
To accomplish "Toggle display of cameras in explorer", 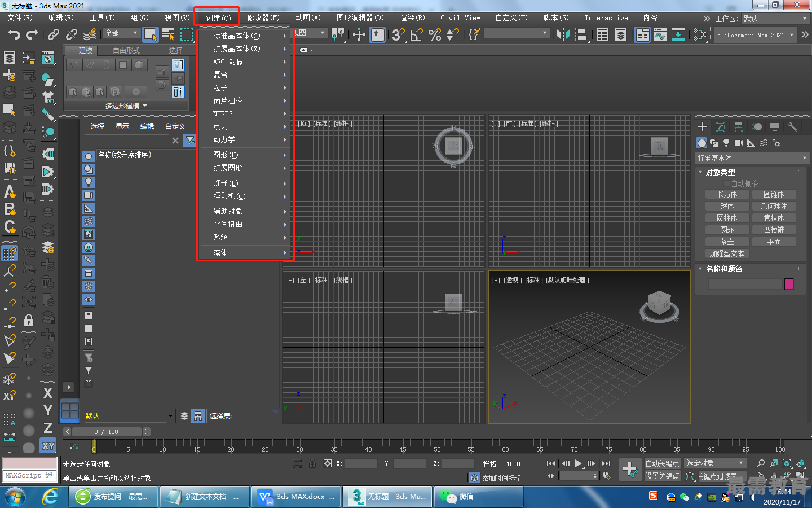I will click(x=89, y=195).
